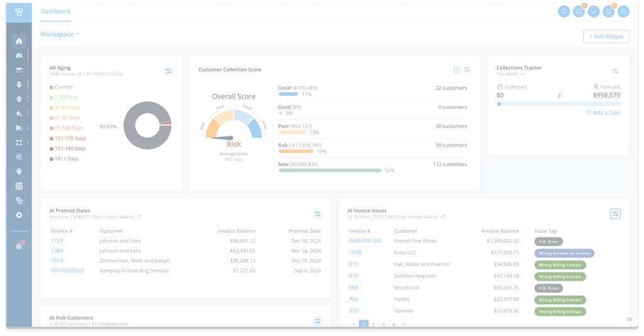Click the Add Widget button
Viewport: 644px width, 336px height.
tap(606, 36)
